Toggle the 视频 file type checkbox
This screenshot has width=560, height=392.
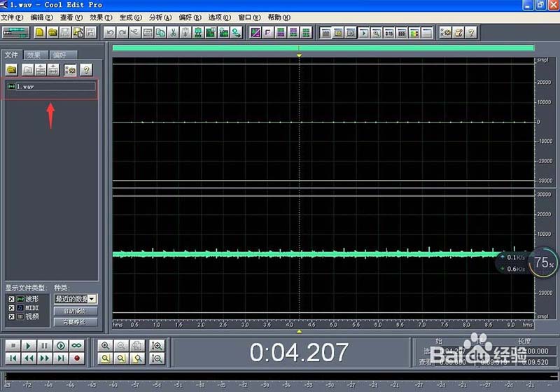[x=11, y=316]
